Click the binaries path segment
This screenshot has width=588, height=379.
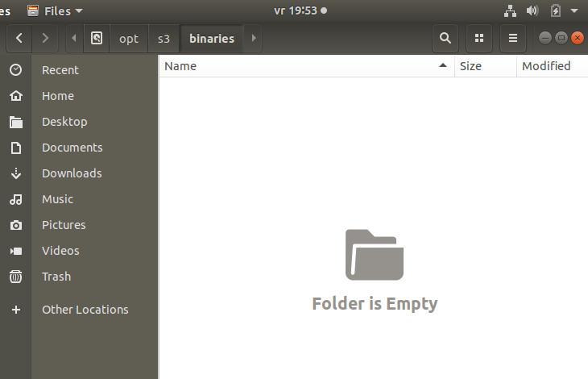[212, 38]
